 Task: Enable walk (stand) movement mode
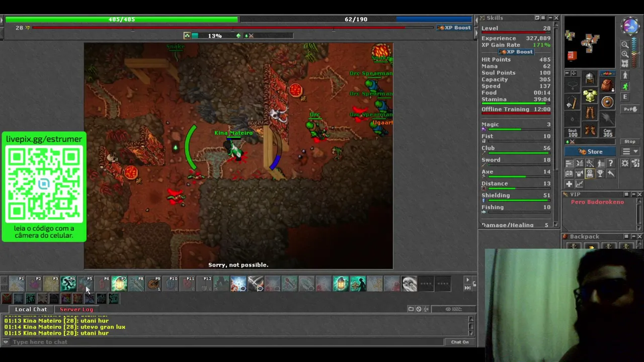(x=625, y=75)
